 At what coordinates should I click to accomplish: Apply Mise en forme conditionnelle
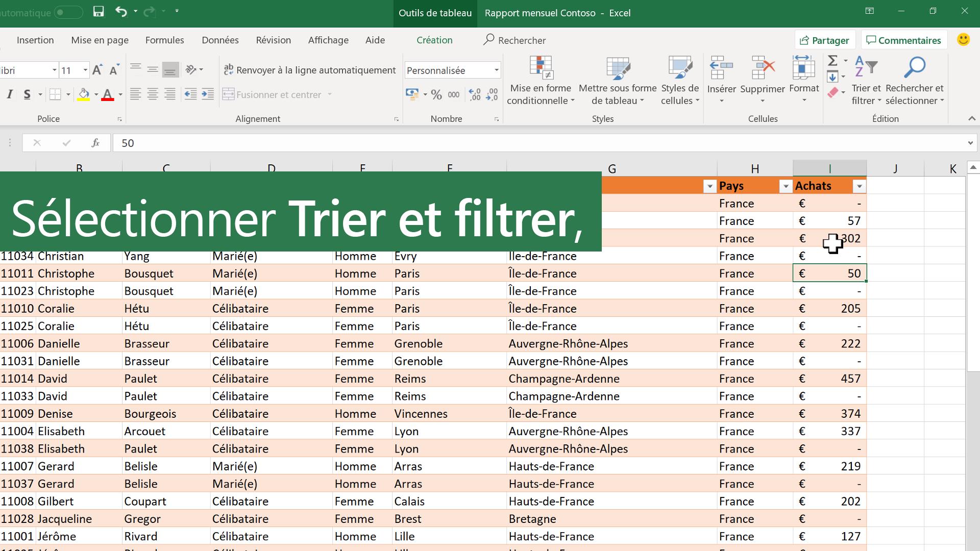[541, 82]
